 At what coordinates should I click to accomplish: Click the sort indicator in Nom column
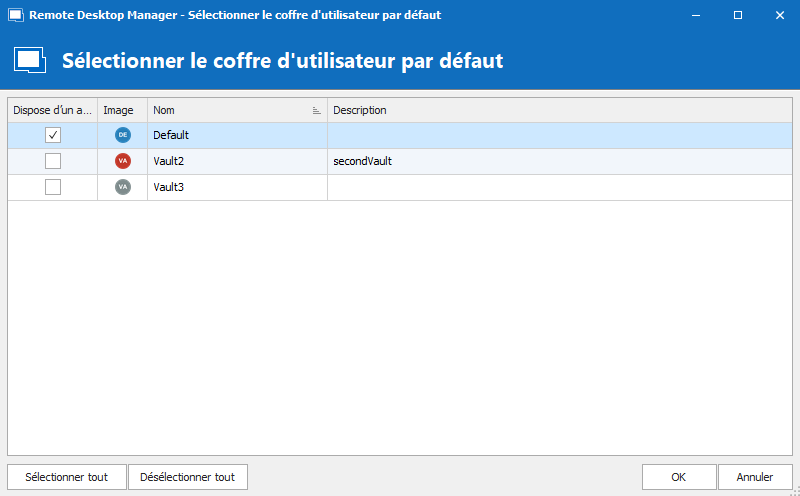pos(316,110)
